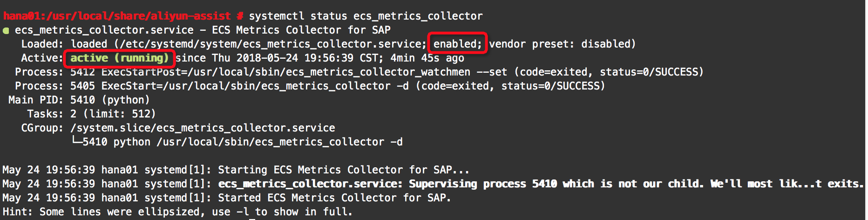The image size is (868, 220).
Task: Click the 'systemctl status ecs_metrics_collector' command
Action: click(x=366, y=16)
